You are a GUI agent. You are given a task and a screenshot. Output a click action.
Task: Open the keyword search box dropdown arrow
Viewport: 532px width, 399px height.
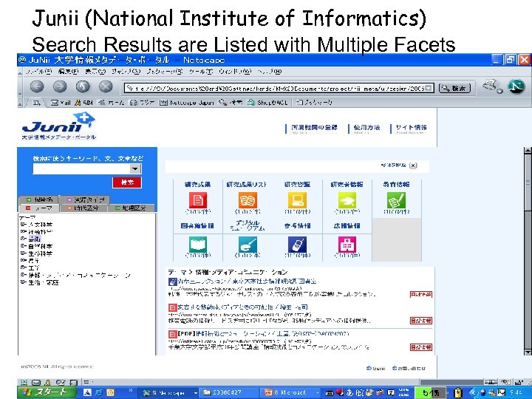pyautogui.click(x=135, y=168)
